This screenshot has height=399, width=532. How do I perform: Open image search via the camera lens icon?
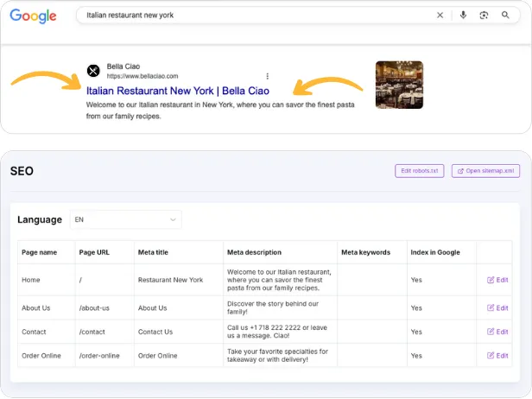[x=484, y=16]
